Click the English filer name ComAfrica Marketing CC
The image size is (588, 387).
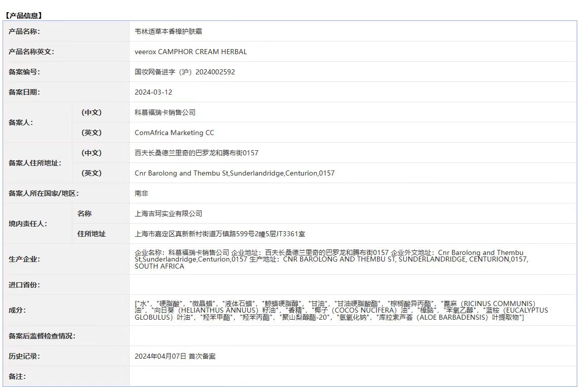click(174, 133)
